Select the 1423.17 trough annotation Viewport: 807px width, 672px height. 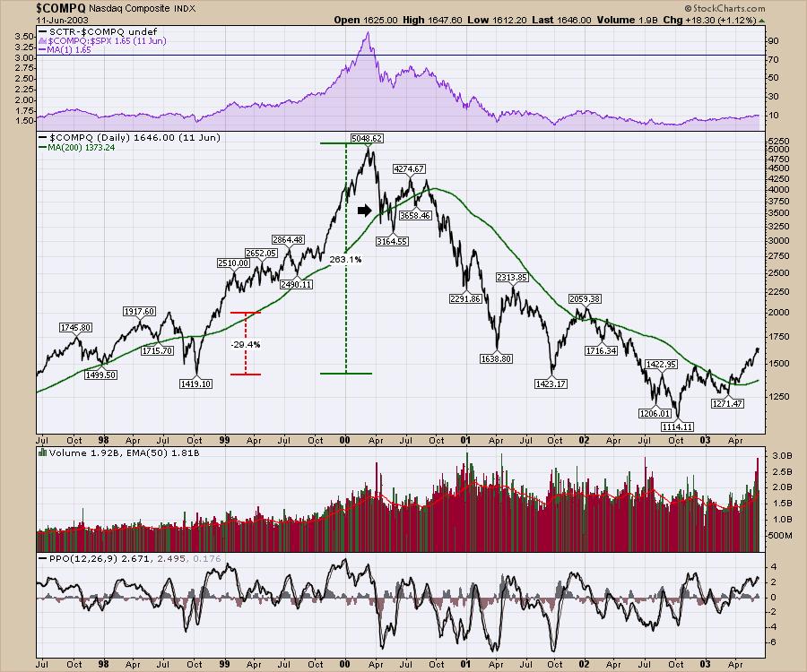click(x=551, y=384)
